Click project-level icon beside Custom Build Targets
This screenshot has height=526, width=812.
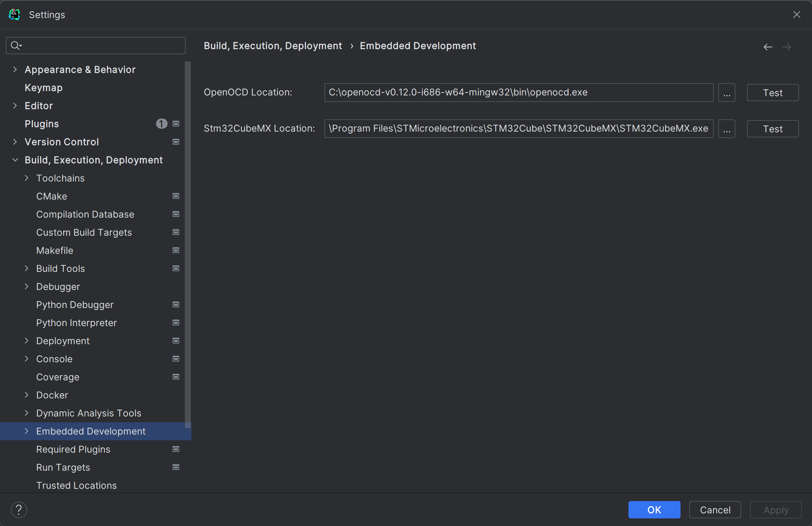point(176,232)
